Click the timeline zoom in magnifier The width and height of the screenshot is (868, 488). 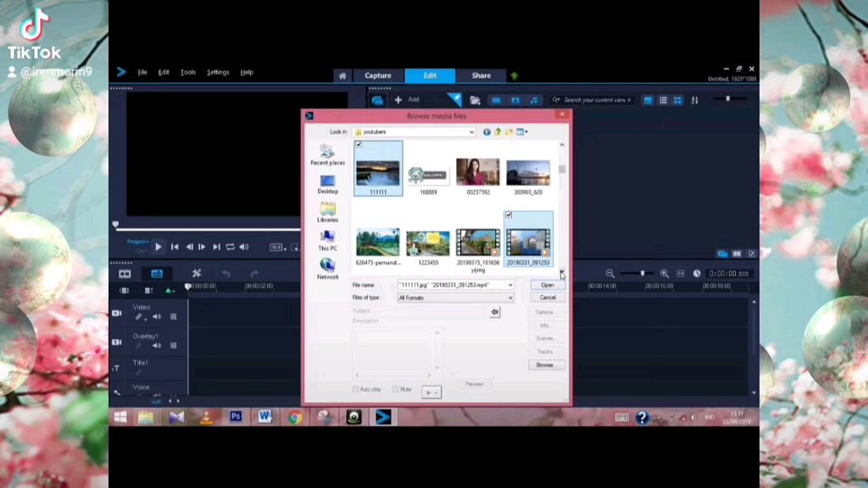[665, 274]
